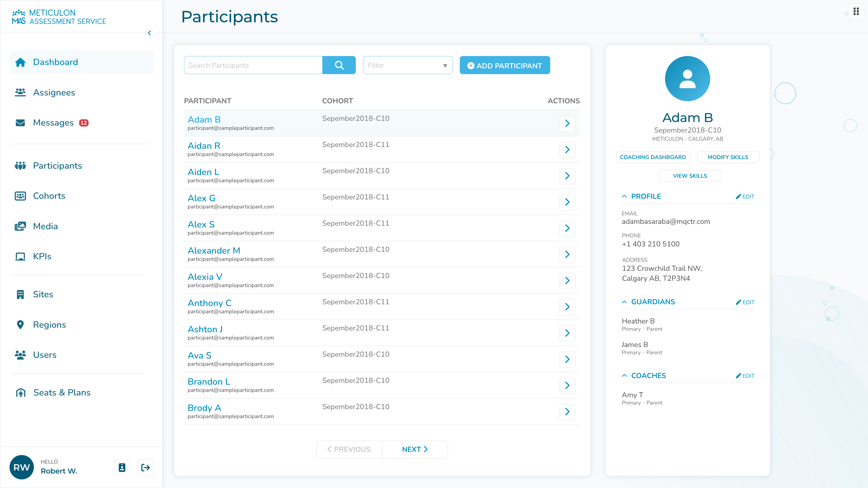Focus the Search Participants field
The height and width of the screenshot is (488, 868).
(x=253, y=65)
